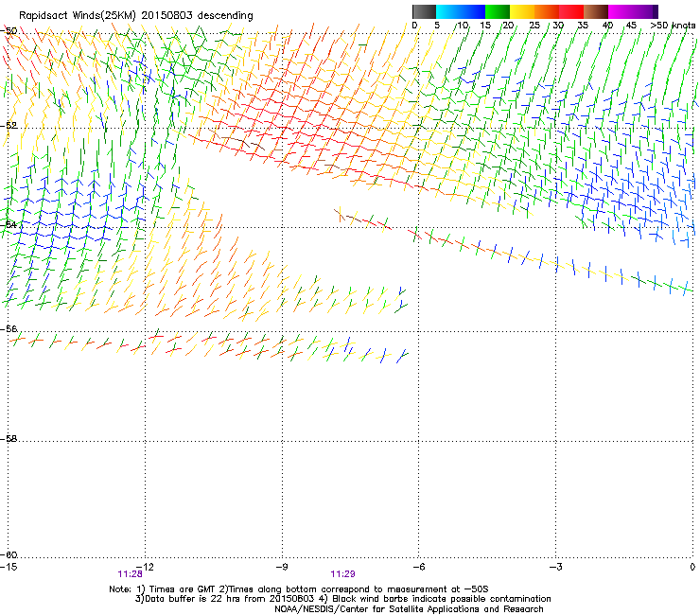Click the 'Times are GMT' note line

pyautogui.click(x=298, y=589)
